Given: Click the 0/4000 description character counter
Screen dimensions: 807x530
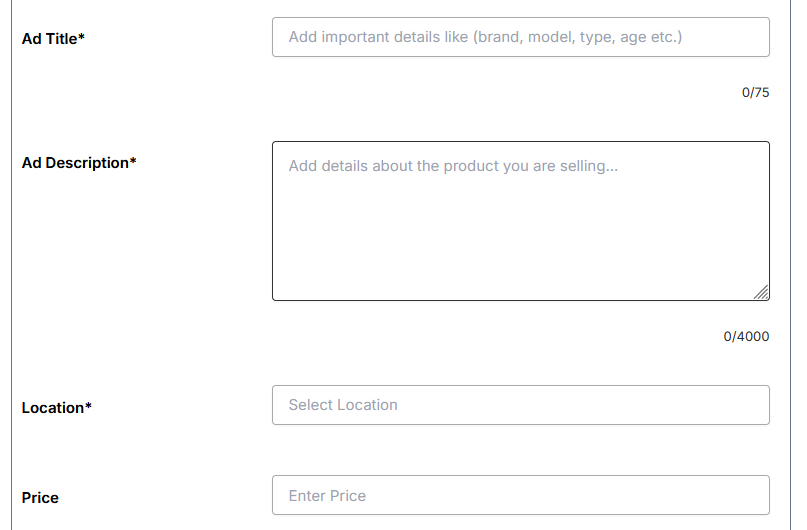Looking at the screenshot, I should (746, 337).
